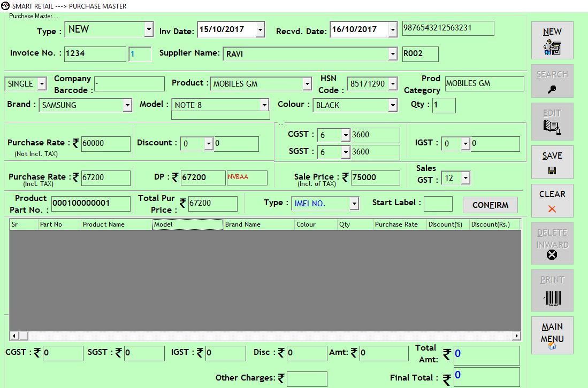Screen dimensions: 588x388
Task: Print barcode using PRINT button
Action: tap(552, 290)
